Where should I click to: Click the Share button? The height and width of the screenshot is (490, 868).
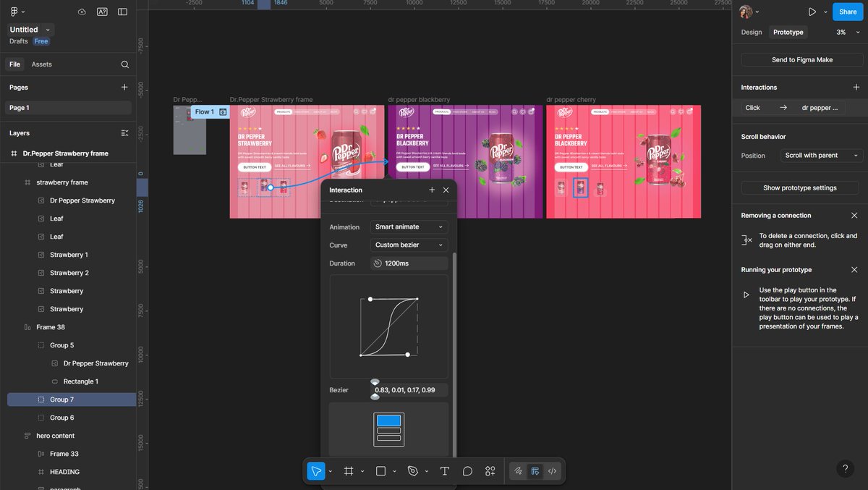(x=848, y=12)
